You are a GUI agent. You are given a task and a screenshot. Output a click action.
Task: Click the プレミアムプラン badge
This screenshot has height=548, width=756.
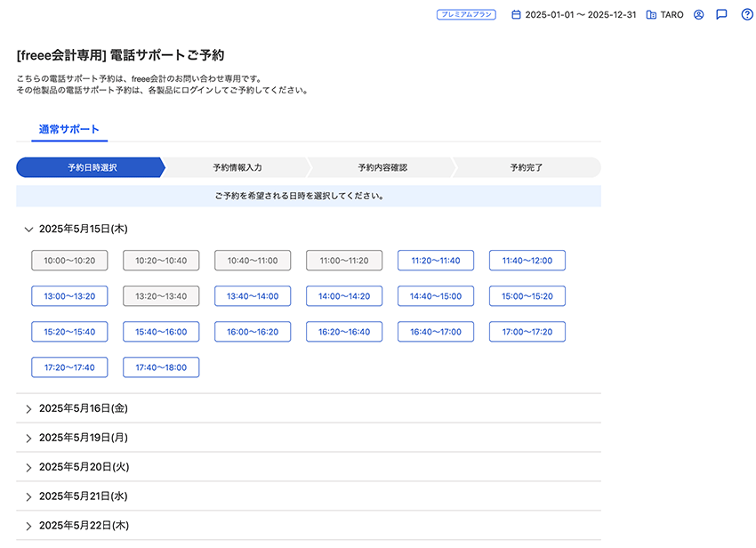tap(466, 15)
